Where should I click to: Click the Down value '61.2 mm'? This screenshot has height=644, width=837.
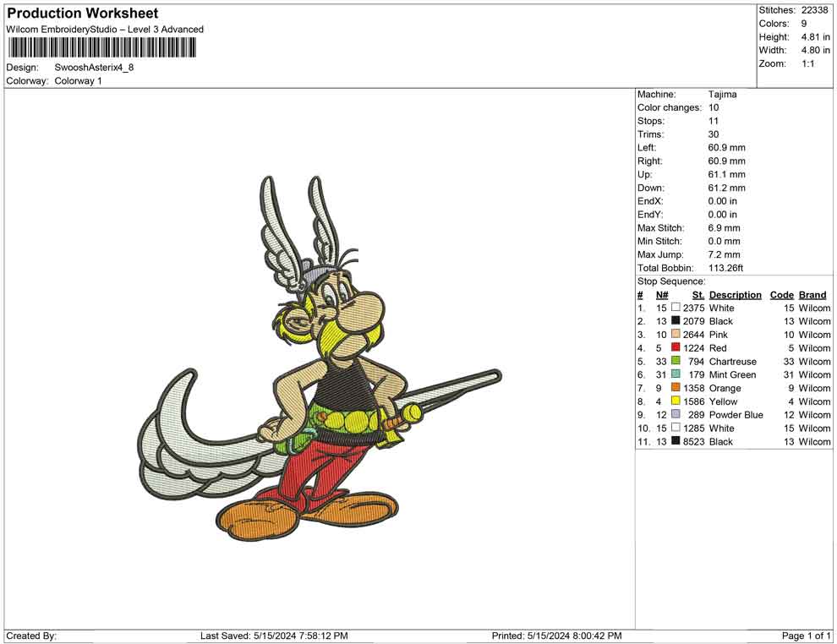click(x=726, y=188)
